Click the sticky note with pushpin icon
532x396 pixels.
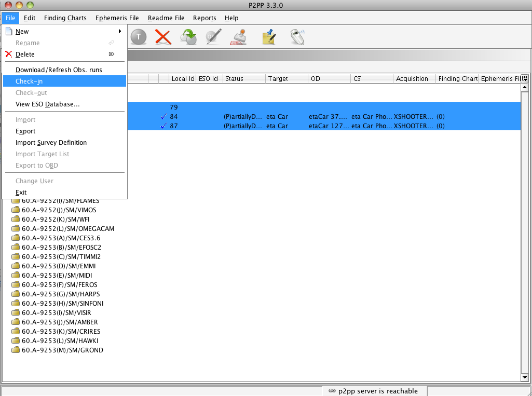click(268, 37)
